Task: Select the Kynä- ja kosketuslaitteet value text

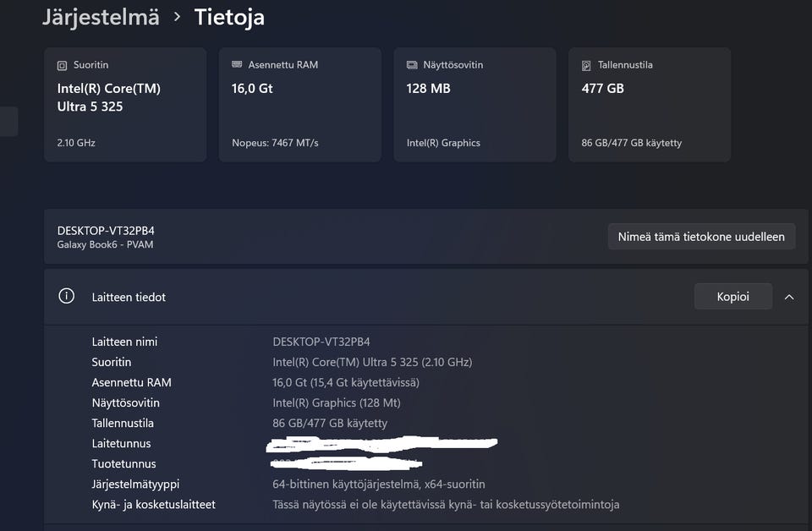Action: point(446,504)
